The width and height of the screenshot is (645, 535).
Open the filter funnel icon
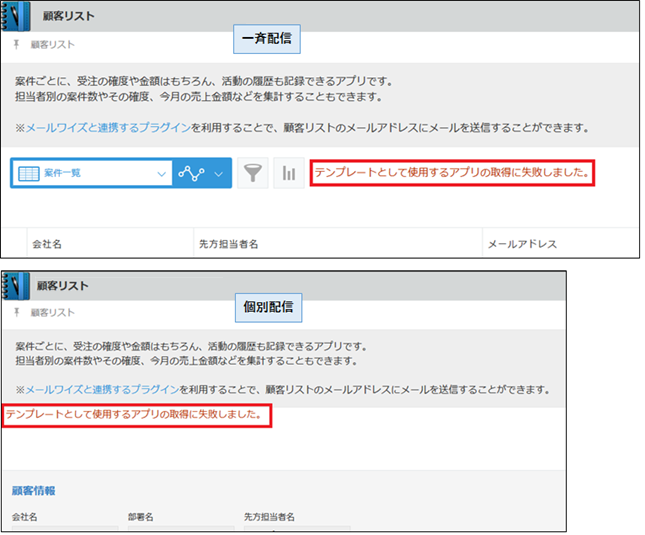coord(254,173)
